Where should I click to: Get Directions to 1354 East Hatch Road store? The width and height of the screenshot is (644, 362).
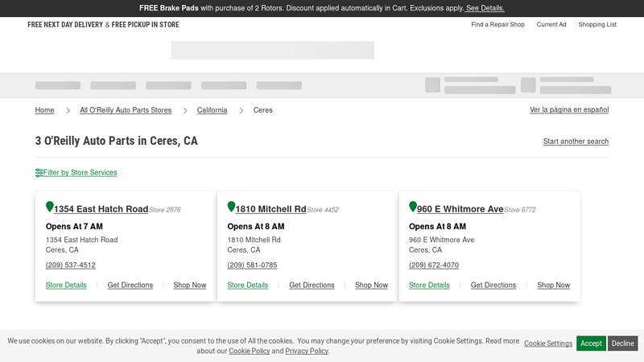click(130, 286)
